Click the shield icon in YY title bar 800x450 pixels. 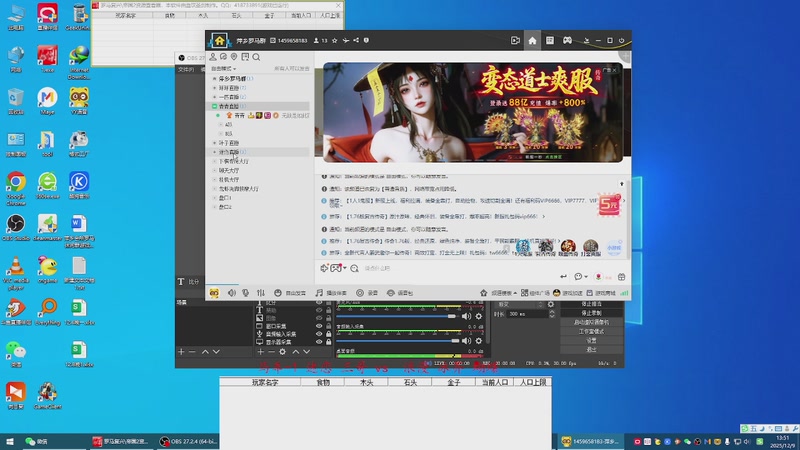[x=366, y=40]
